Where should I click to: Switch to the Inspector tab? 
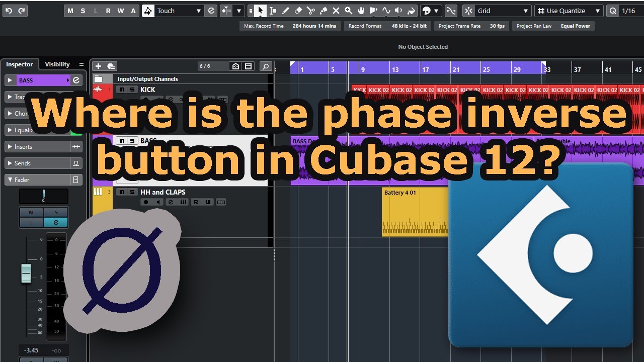(19, 64)
